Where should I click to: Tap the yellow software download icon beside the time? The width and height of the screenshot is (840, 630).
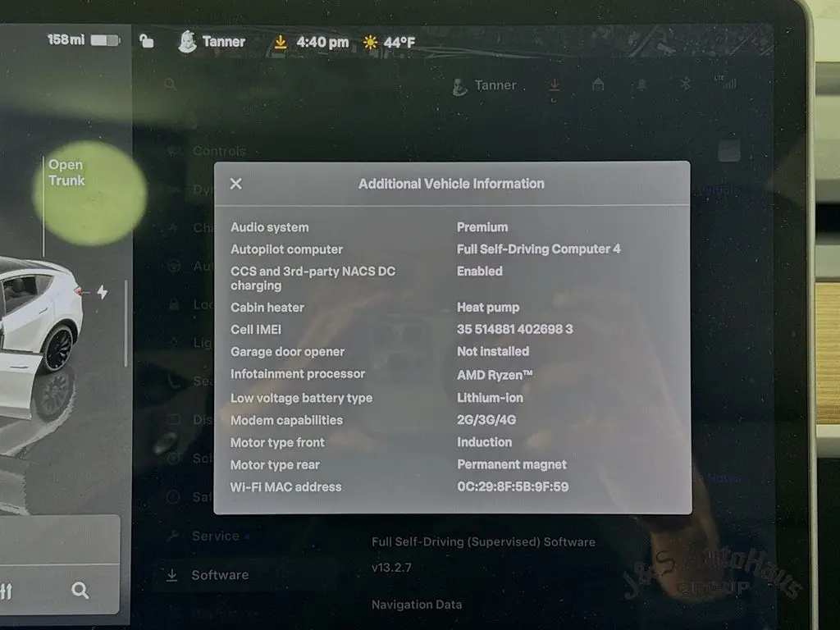(x=281, y=42)
